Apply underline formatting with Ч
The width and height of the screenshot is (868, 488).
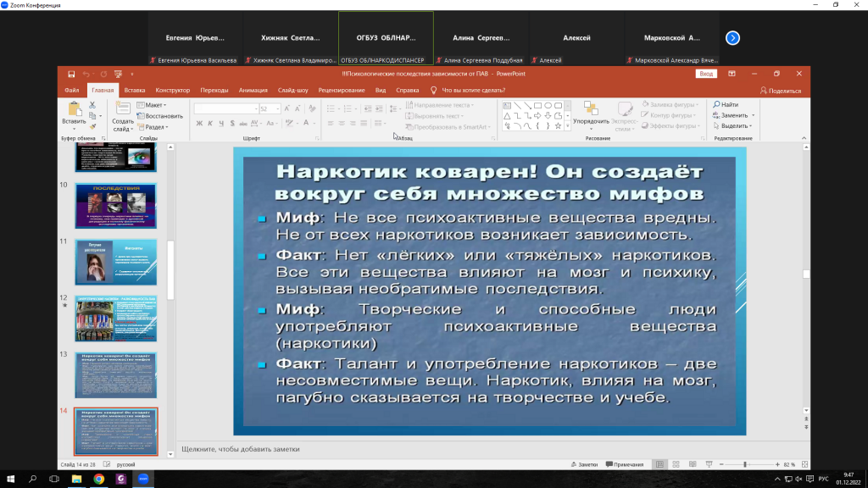click(221, 124)
